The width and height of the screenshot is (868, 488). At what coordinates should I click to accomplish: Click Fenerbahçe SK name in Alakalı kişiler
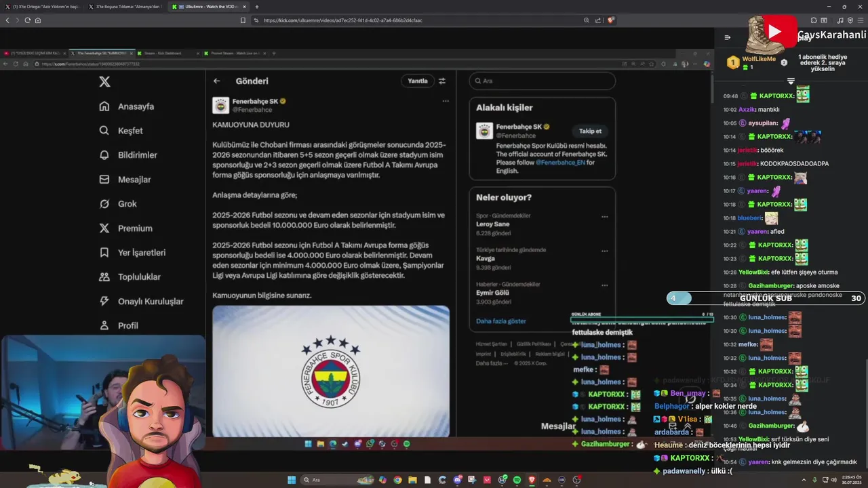pos(519,127)
